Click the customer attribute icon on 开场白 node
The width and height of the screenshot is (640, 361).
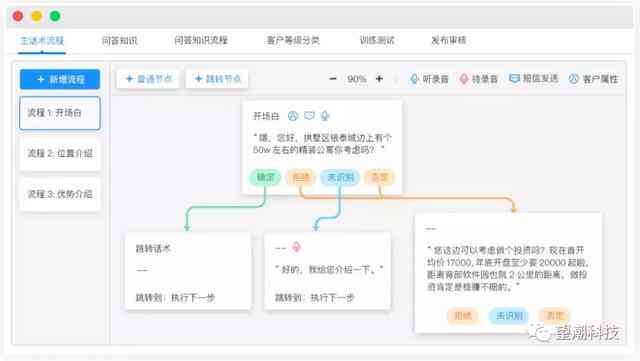293,116
